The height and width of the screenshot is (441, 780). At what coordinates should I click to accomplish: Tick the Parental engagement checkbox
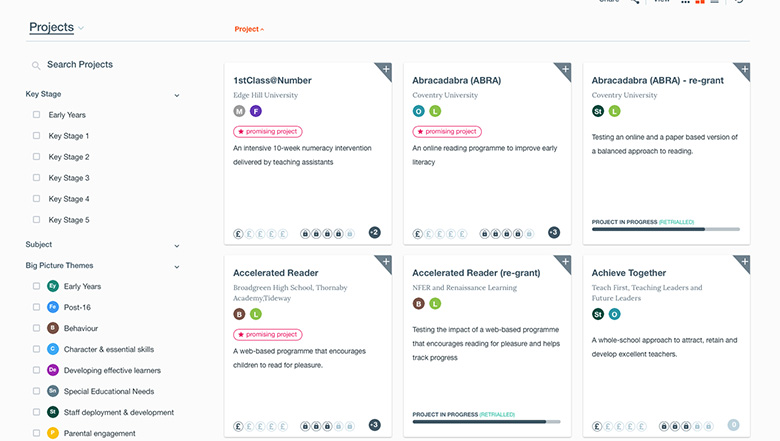tap(36, 433)
